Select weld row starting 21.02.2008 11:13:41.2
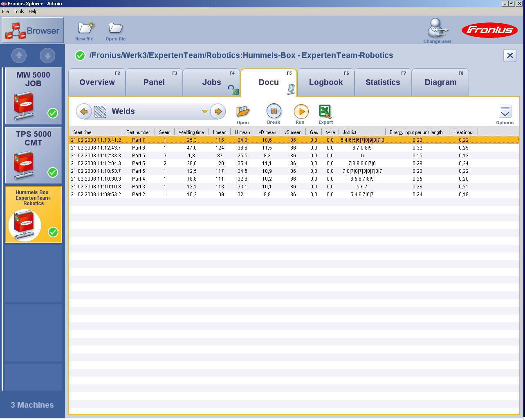525x420 pixels. pos(294,140)
